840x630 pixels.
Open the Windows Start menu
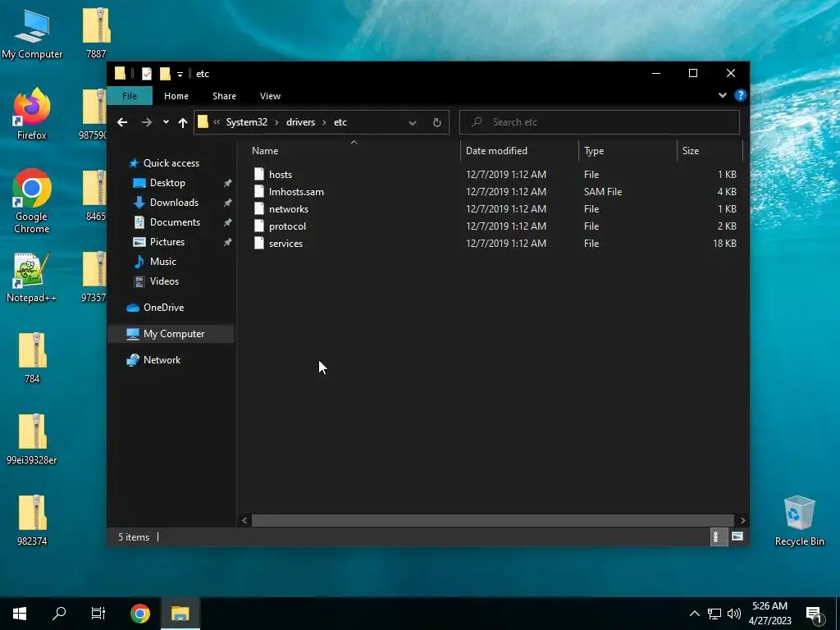tap(20, 614)
